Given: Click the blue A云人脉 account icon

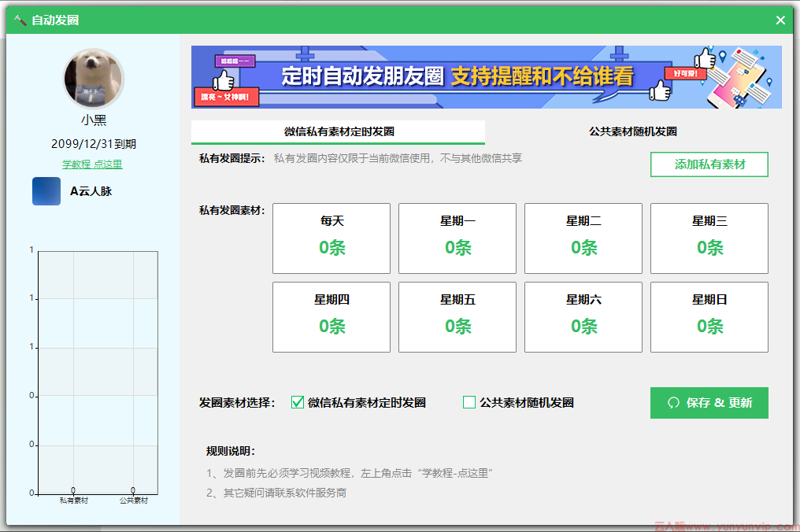Looking at the screenshot, I should coord(46,191).
